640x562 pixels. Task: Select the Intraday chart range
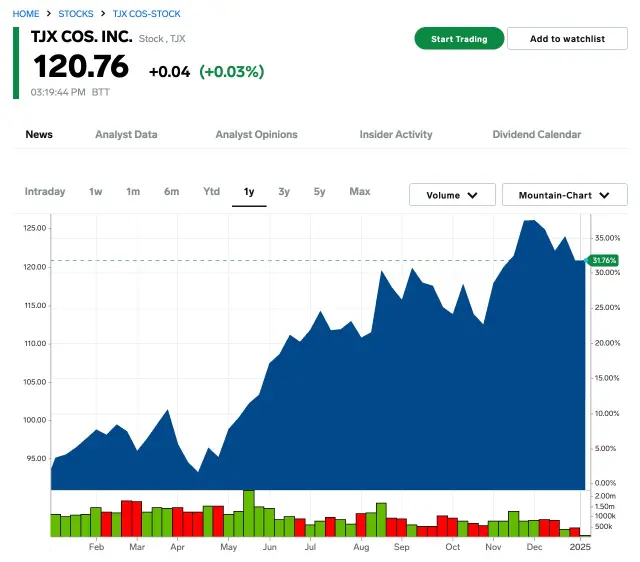[x=45, y=191]
